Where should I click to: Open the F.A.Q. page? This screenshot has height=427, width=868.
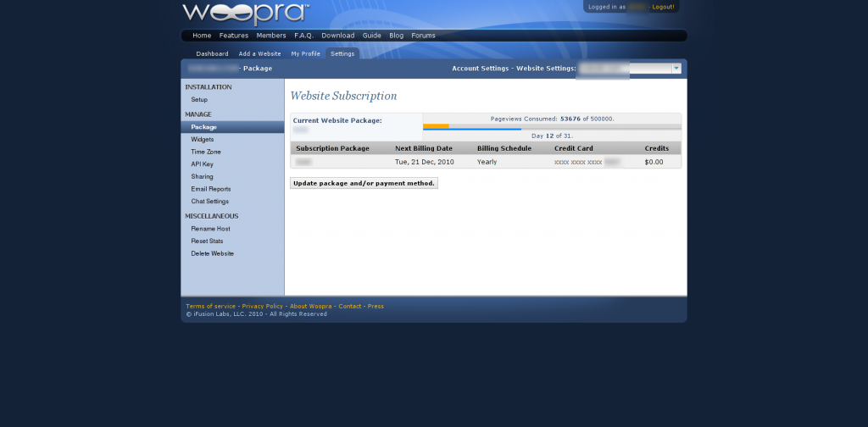coord(304,36)
